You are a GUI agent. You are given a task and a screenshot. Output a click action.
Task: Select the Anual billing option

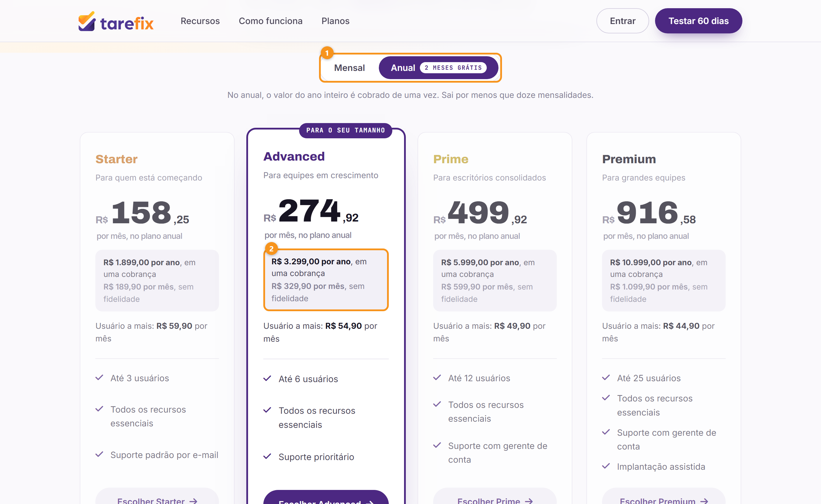pos(438,68)
